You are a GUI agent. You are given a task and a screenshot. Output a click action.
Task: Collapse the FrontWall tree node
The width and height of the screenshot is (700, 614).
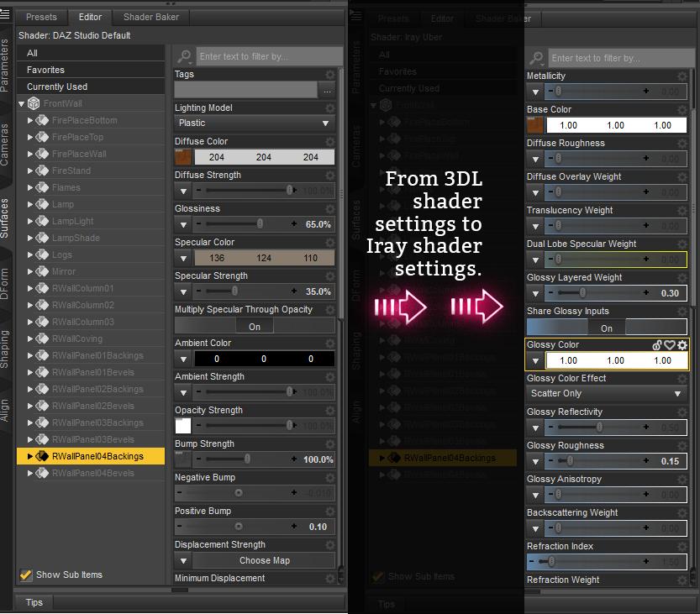(21, 104)
